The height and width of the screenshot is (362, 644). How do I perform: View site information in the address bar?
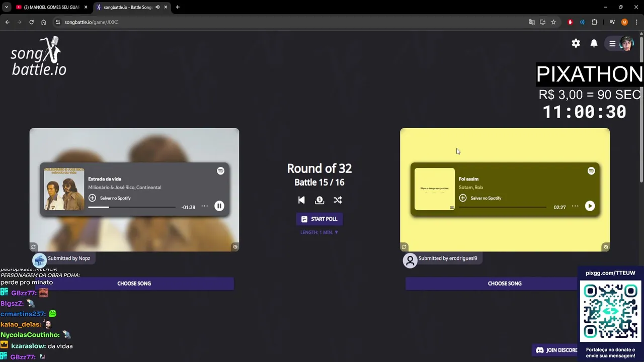tap(58, 22)
